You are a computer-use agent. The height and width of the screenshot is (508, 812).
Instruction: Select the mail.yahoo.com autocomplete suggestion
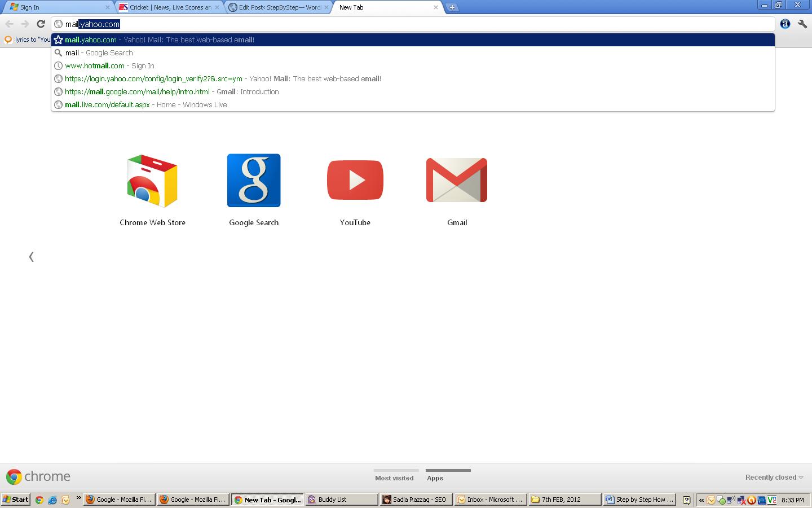coord(160,40)
